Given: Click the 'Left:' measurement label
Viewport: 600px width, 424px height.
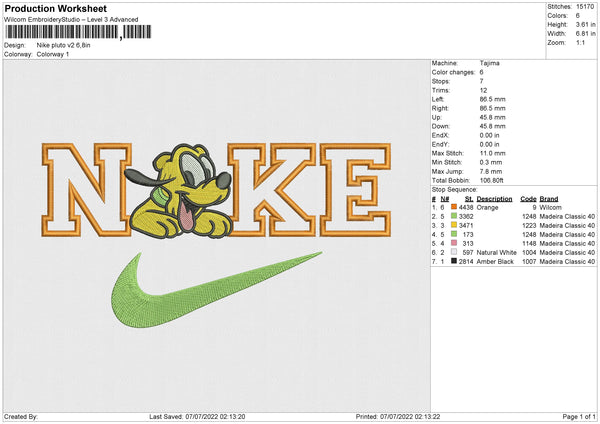Looking at the screenshot, I should (438, 99).
